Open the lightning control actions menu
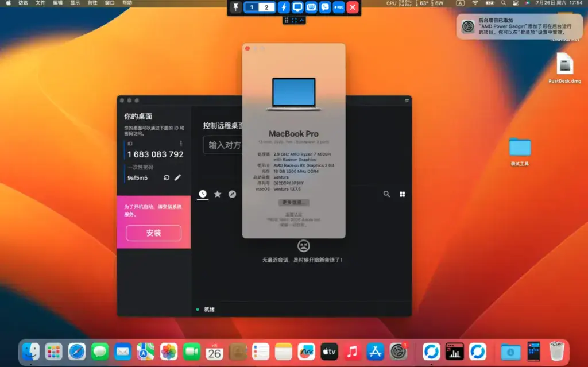This screenshot has width=588, height=367. pos(284,7)
